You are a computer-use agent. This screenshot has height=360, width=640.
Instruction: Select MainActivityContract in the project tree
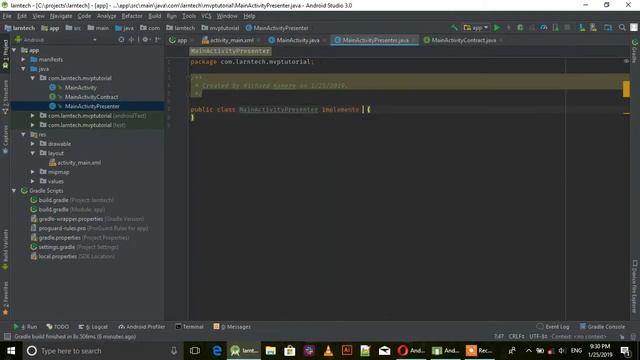[x=91, y=97]
